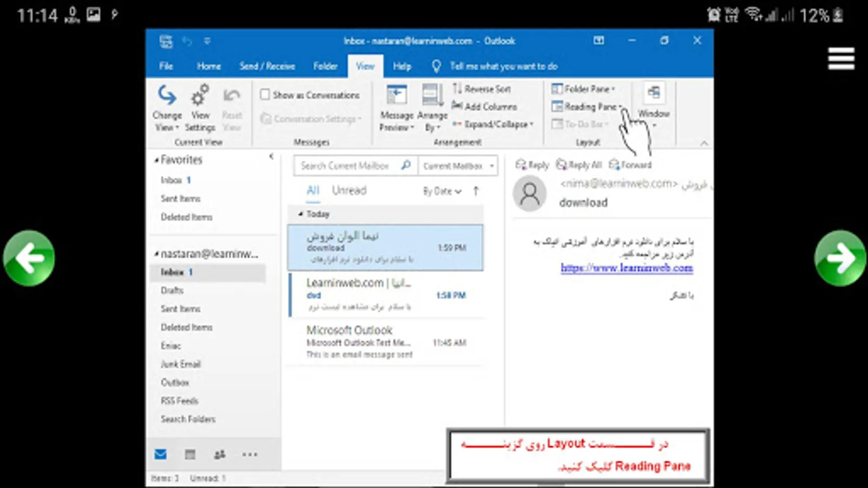Switch to the Home ribbon tab
This screenshot has height=488, width=868.
[x=209, y=66]
